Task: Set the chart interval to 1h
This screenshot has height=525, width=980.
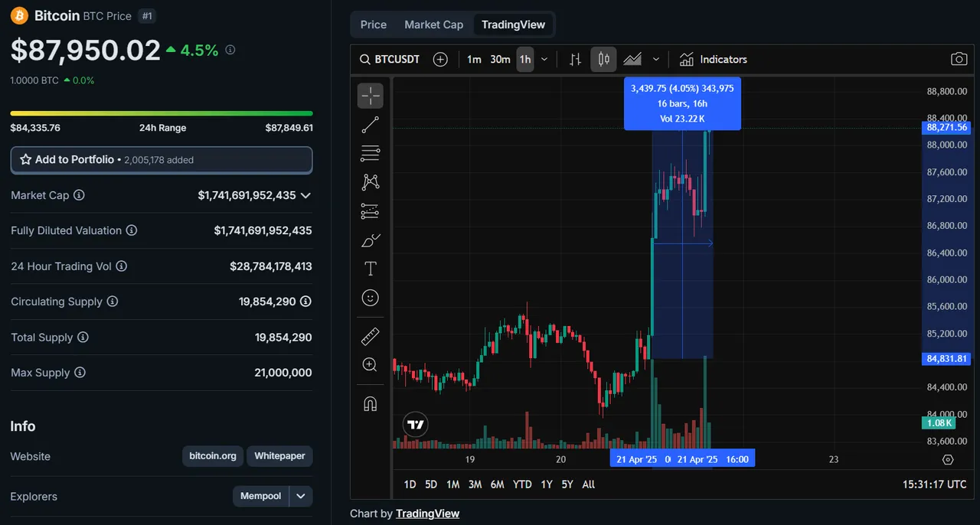Action: point(524,59)
